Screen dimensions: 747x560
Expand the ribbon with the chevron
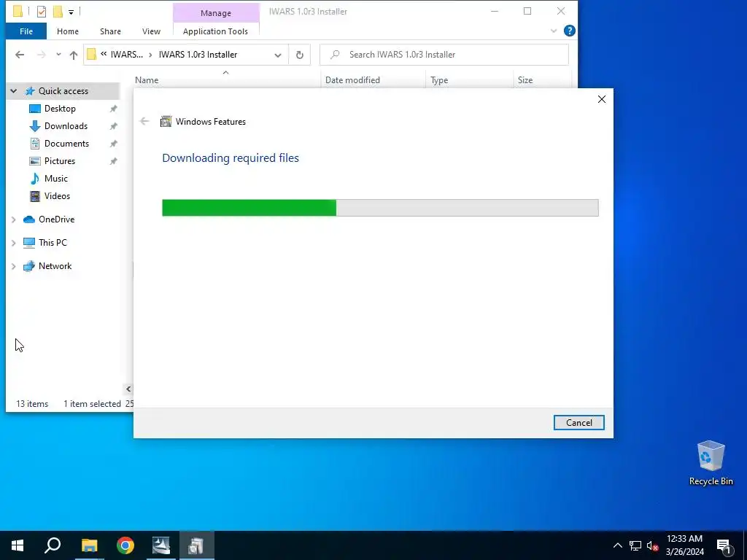coord(554,31)
